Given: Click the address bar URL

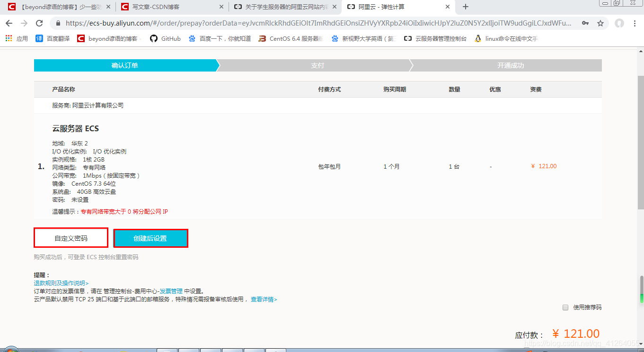Looking at the screenshot, I should 318,23.
